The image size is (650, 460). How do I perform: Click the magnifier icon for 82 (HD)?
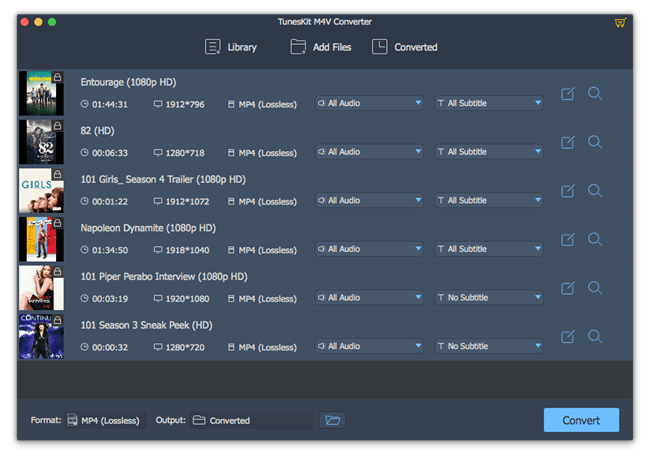(x=595, y=142)
